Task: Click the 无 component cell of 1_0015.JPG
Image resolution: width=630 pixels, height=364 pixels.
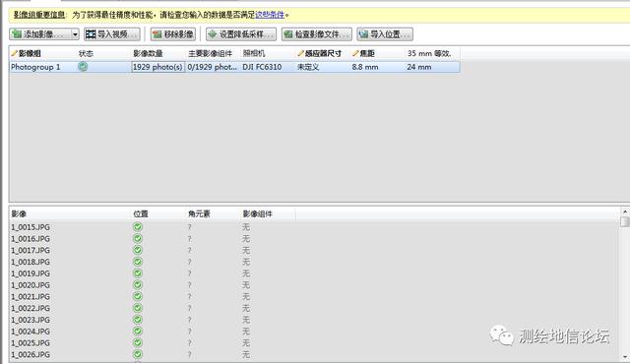Action: (x=246, y=227)
